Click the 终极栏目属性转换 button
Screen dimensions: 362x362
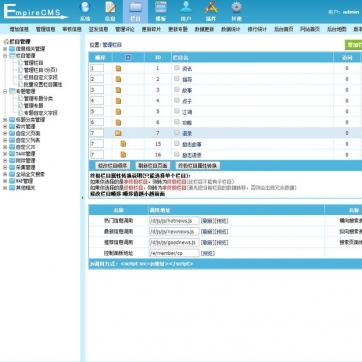[x=198, y=166]
